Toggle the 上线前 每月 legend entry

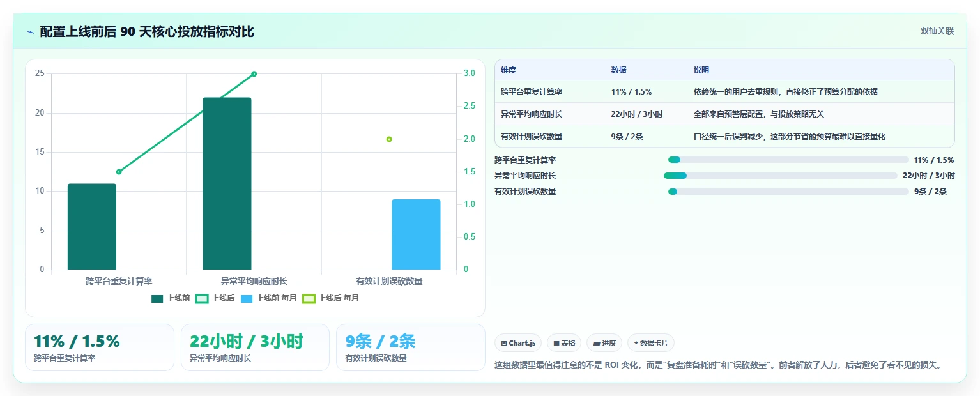[x=268, y=298]
